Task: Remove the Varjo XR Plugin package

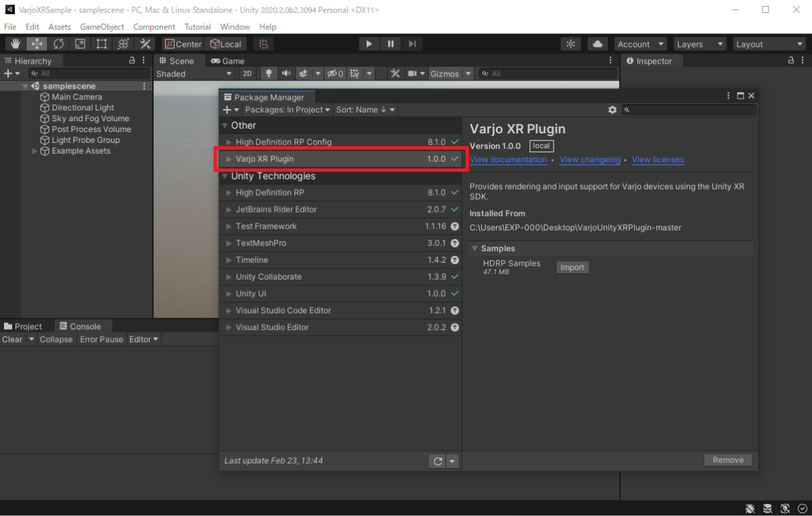Action: point(728,460)
